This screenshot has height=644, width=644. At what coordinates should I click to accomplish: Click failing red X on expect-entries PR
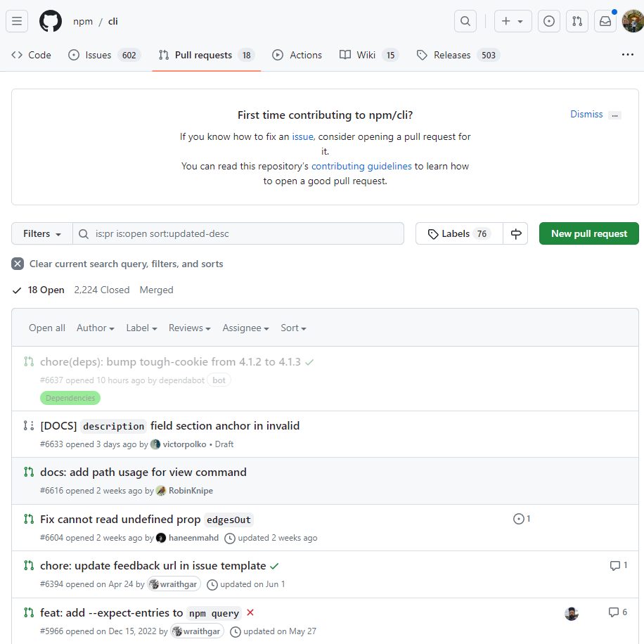pyautogui.click(x=250, y=613)
